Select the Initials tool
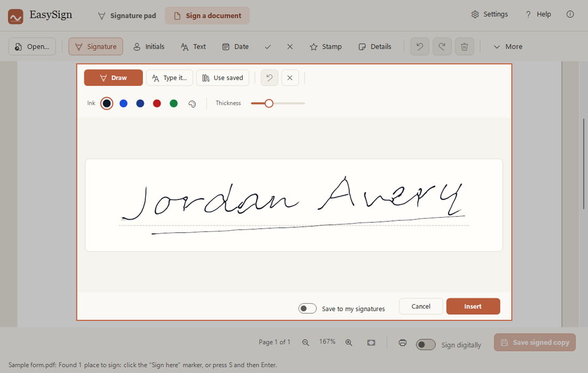Viewport: 588px width, 373px height. click(149, 46)
